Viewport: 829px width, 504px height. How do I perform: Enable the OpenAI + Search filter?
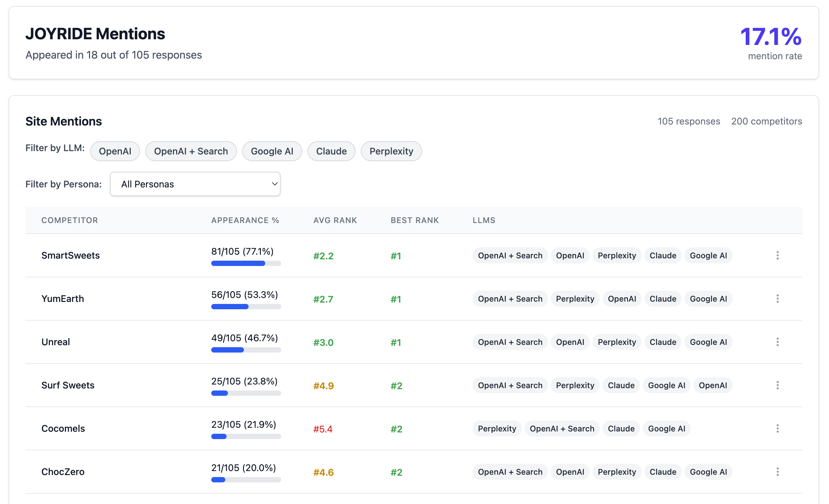191,151
